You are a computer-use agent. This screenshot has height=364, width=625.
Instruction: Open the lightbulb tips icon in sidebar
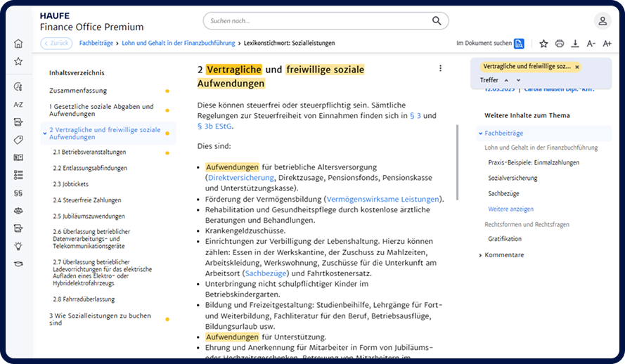tap(18, 245)
